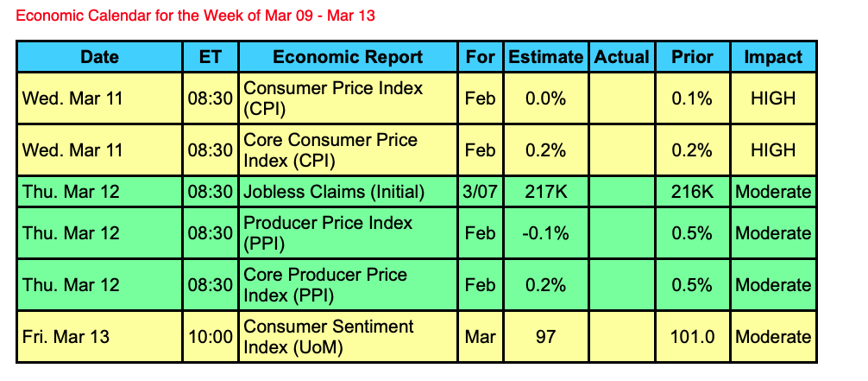Click the ET column header
This screenshot has width=868, height=381.
(211, 57)
